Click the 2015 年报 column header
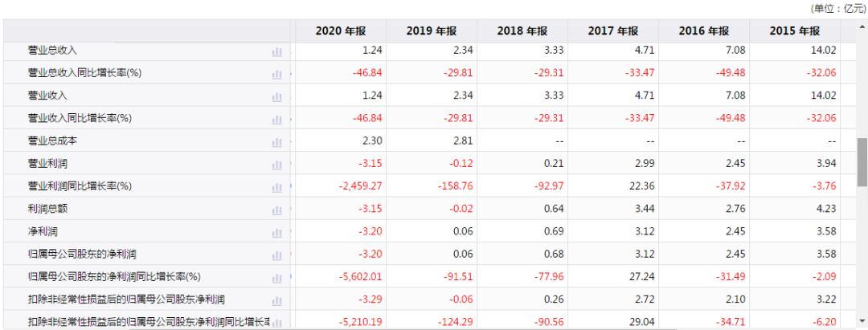 (794, 31)
